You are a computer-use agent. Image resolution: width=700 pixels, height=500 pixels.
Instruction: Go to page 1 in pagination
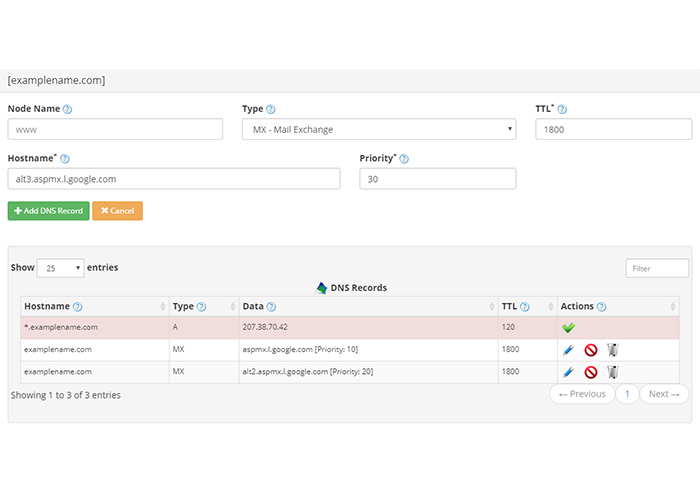[627, 394]
